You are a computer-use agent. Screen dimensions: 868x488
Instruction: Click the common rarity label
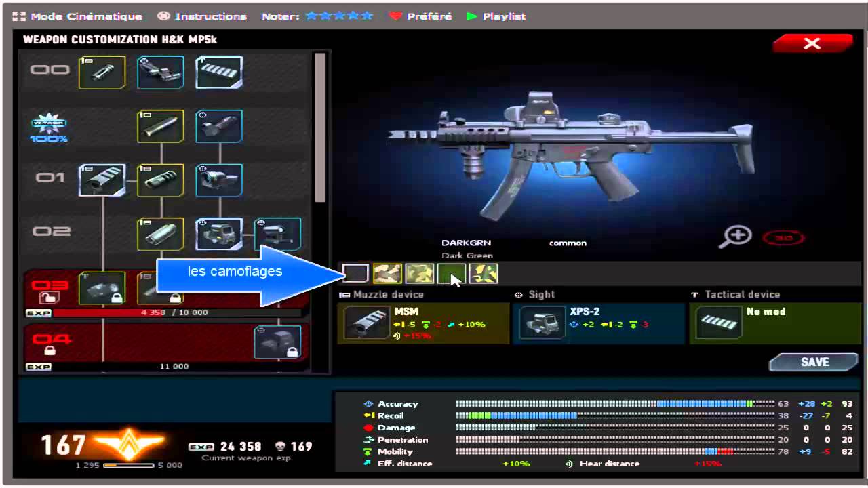[x=568, y=243]
